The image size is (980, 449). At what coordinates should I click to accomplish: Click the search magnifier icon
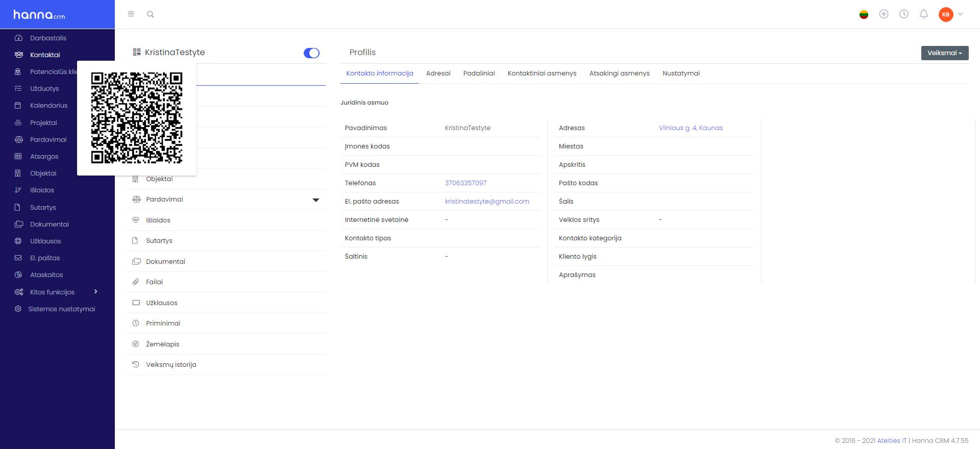[x=151, y=14]
